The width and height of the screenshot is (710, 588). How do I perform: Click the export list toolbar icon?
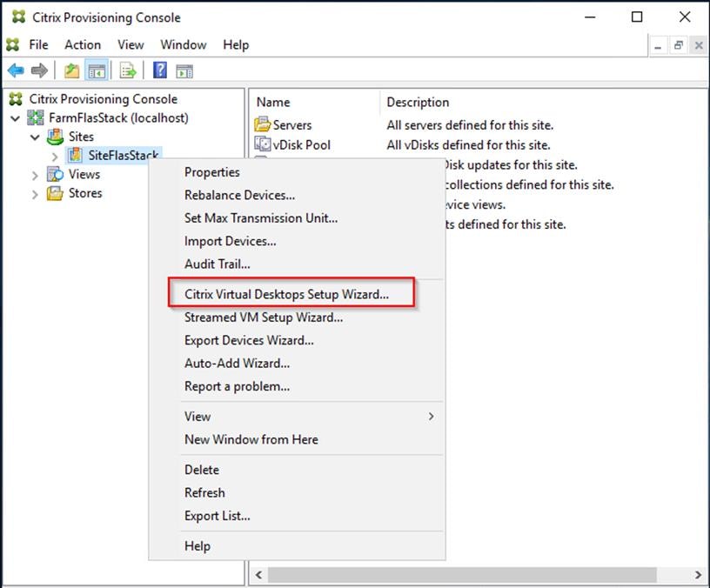[127, 70]
